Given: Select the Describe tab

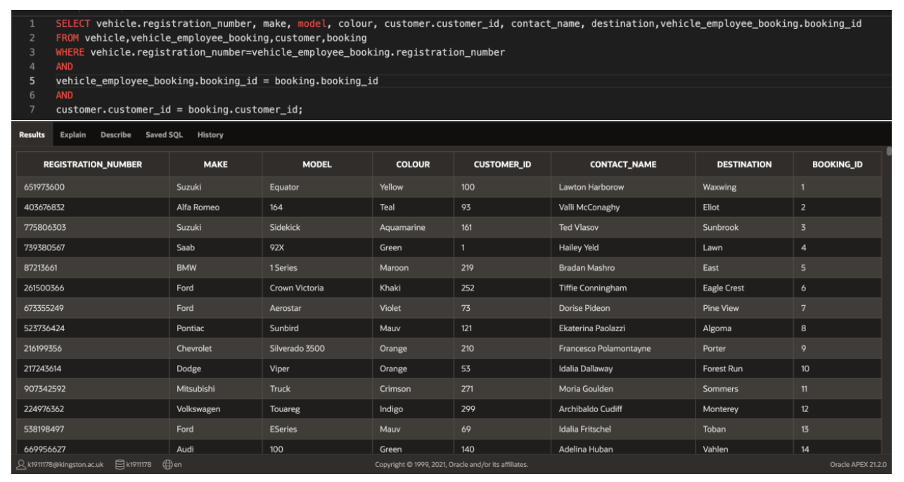Looking at the screenshot, I should point(115,135).
